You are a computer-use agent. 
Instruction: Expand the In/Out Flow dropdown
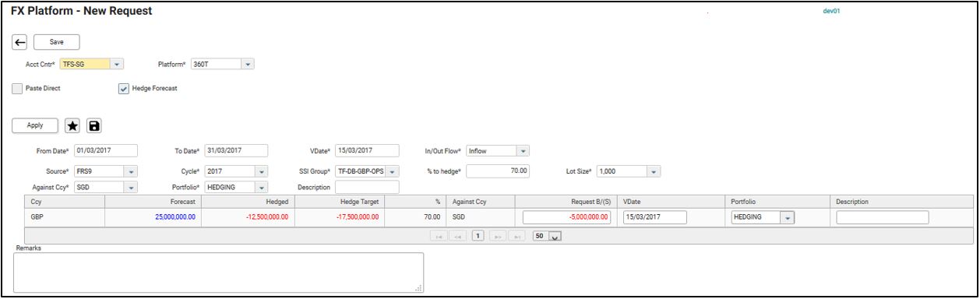click(523, 151)
